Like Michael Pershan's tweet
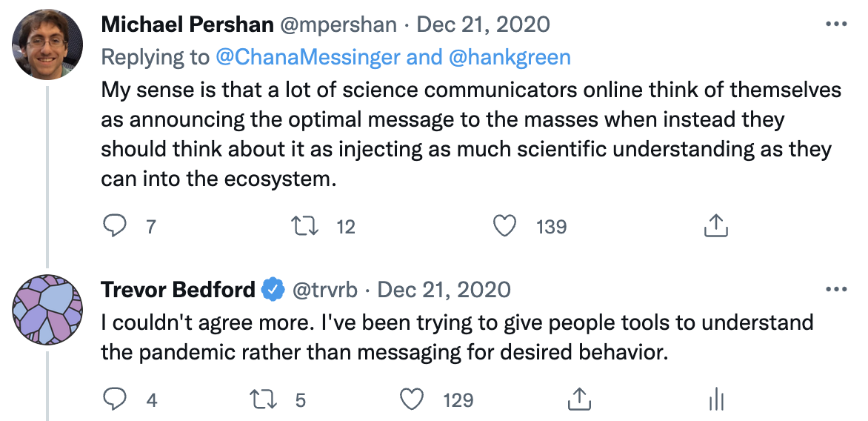Screen dimensions: 868x421 [x=504, y=225]
